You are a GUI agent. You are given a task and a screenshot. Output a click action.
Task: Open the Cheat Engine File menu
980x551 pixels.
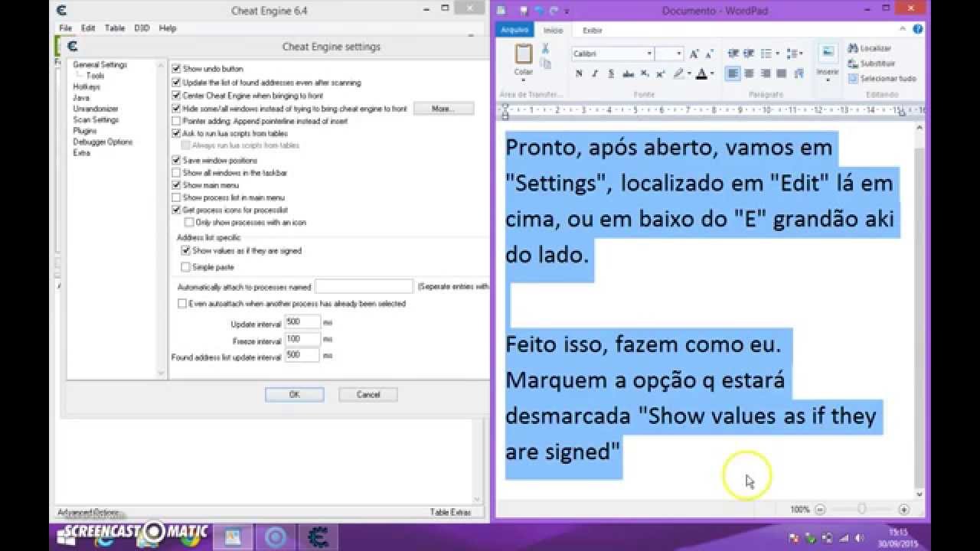65,28
